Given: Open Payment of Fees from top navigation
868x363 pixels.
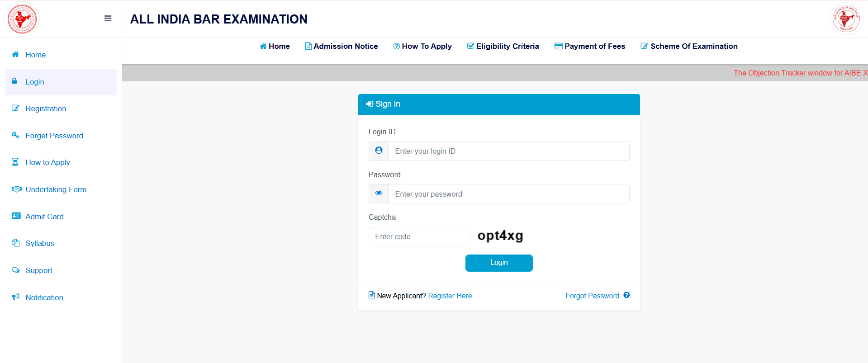Looking at the screenshot, I should pyautogui.click(x=590, y=46).
